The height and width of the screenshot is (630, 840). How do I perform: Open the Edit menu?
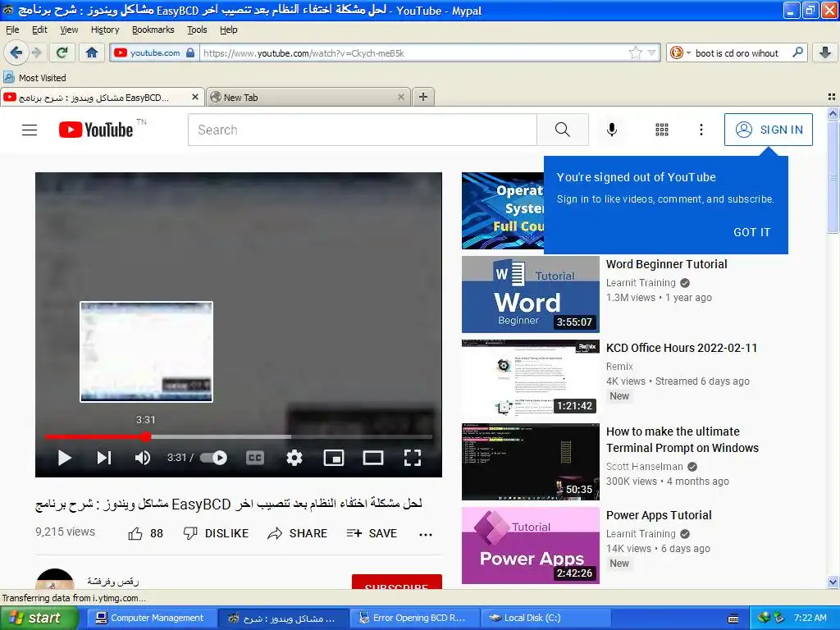[x=39, y=30]
